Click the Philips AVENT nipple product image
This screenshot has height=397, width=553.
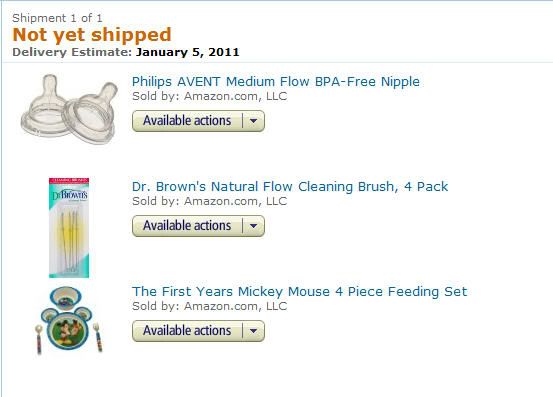69,109
